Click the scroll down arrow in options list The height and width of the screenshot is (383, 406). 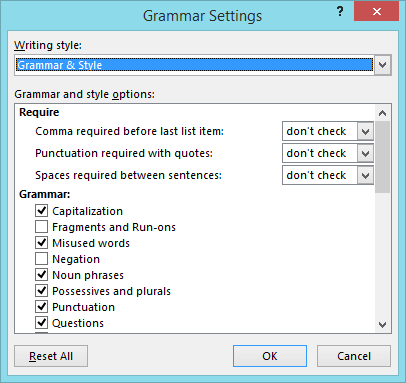382,324
